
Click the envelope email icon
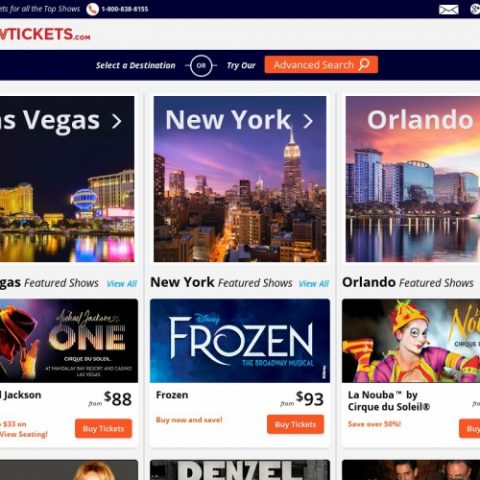tap(448, 9)
